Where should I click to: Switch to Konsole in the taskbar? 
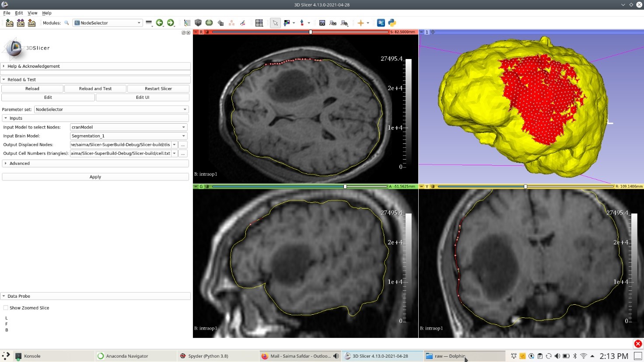pos(53,356)
